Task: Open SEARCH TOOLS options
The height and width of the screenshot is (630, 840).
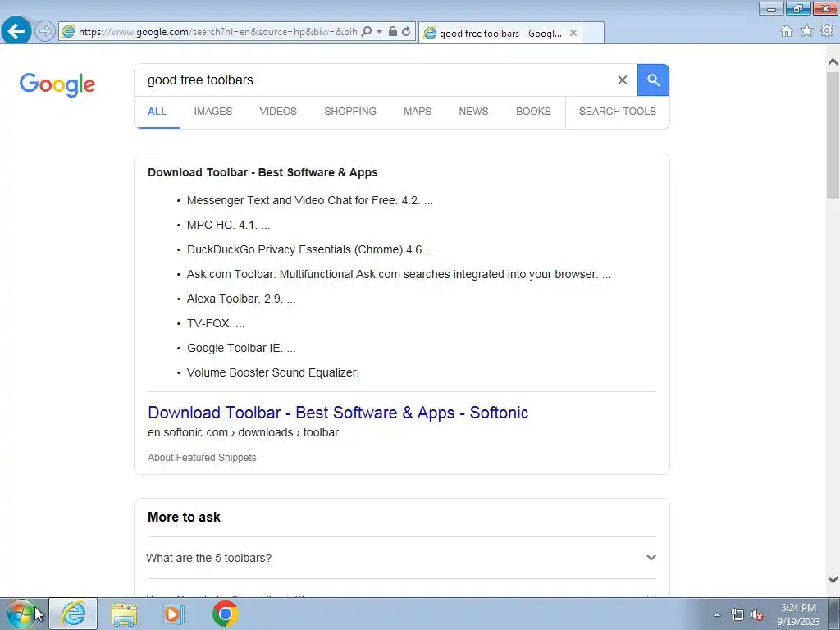Action: (617, 112)
